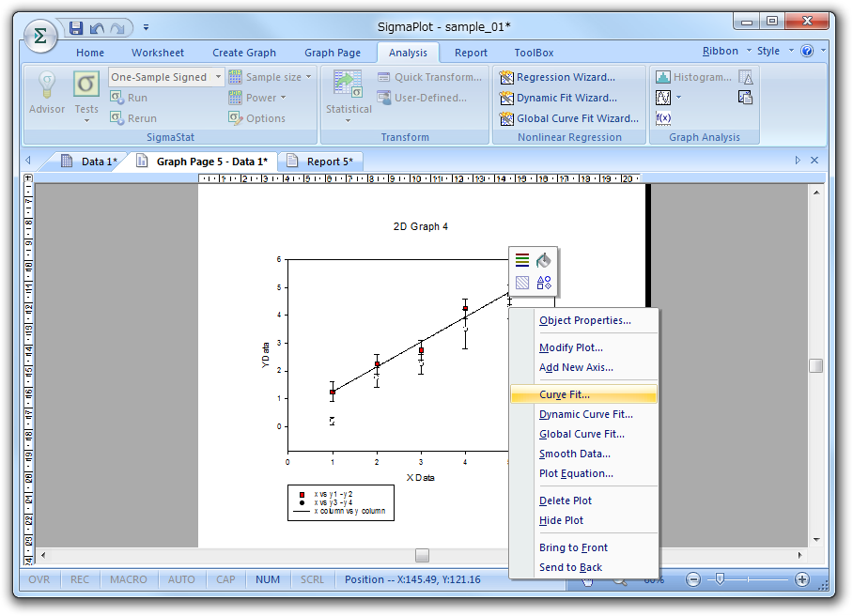
Task: Choose the hatch pattern icon in mini toolbar
Action: click(x=522, y=283)
